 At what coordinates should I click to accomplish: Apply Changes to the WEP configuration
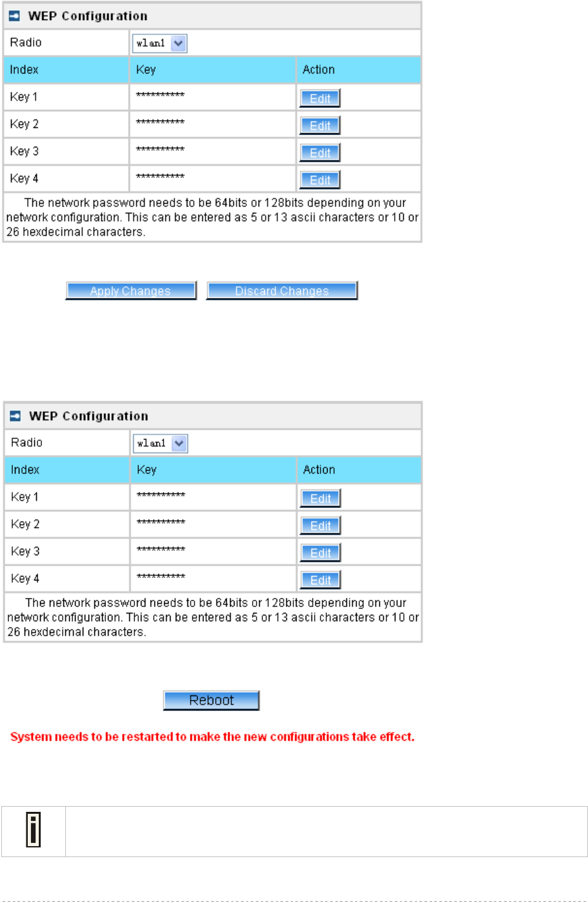[131, 291]
